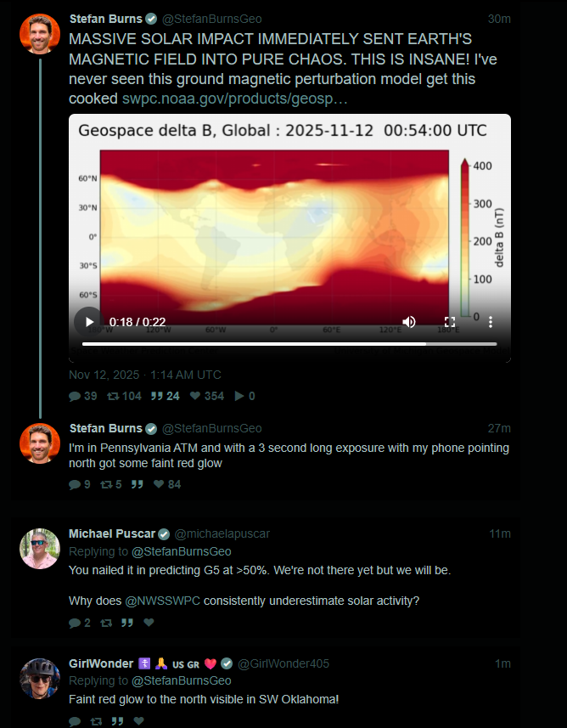Viewport: 567px width, 728px height.
Task: Click the "You nailed it in predicting G5" text
Action: 260,570
